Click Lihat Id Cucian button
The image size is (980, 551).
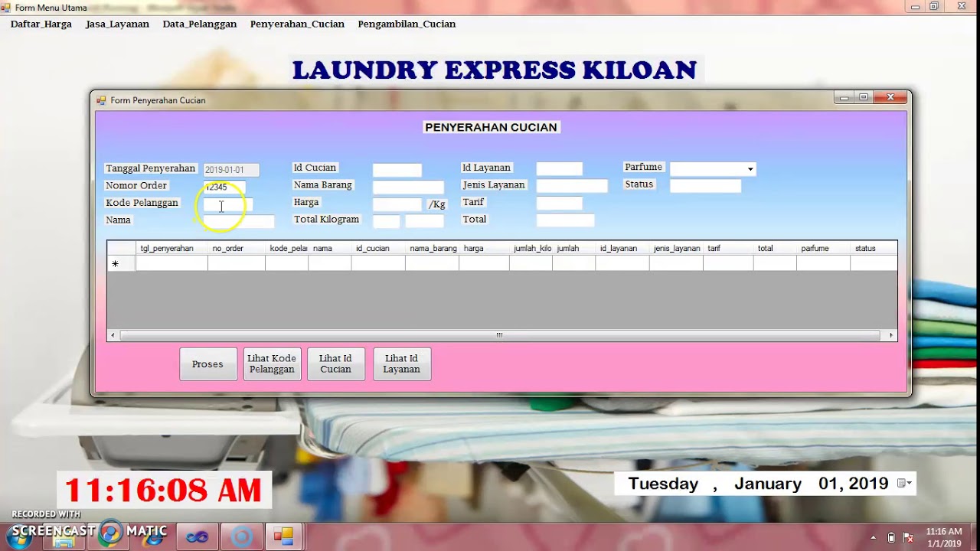335,364
